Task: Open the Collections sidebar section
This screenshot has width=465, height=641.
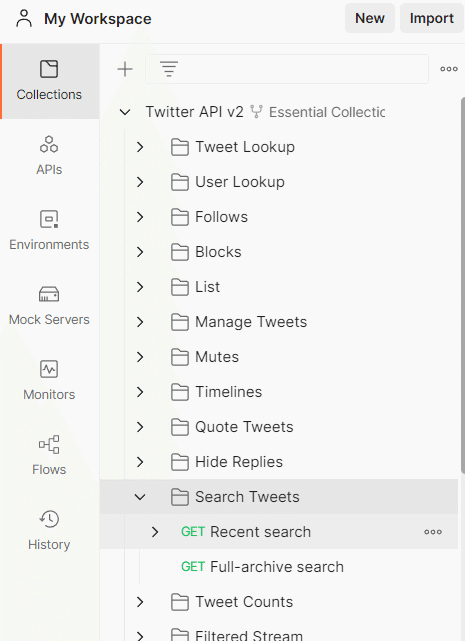Action: point(49,81)
